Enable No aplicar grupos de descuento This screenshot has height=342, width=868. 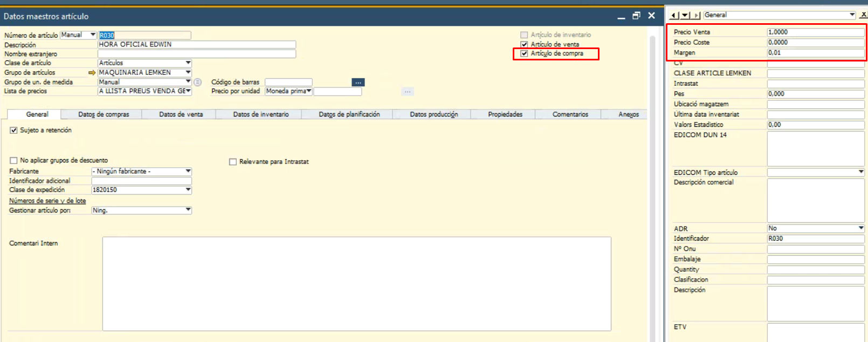pos(13,160)
